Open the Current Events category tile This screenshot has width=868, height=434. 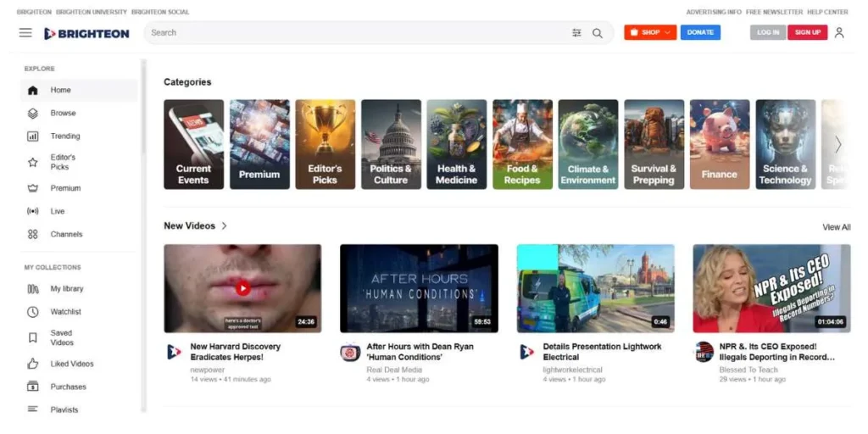194,144
